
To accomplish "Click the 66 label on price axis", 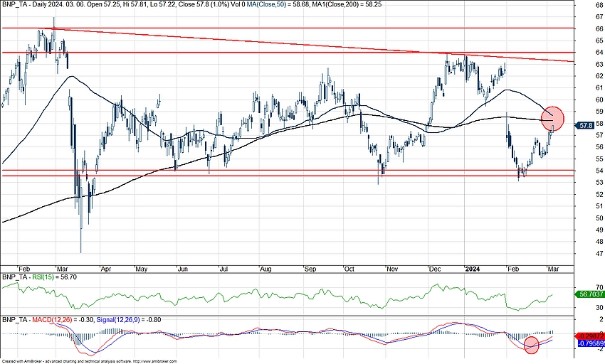I will (599, 29).
